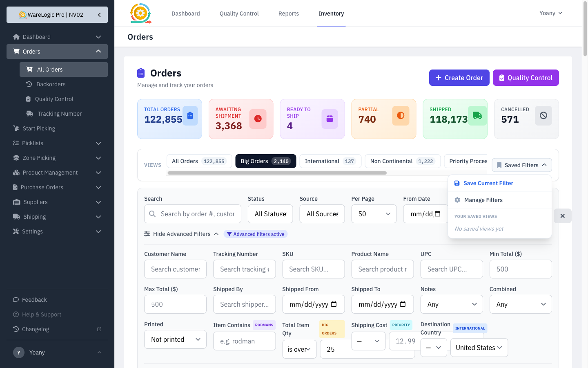Screen dimensions: 588x368
Task: Click Changelog external link icon
Action: pos(99,329)
